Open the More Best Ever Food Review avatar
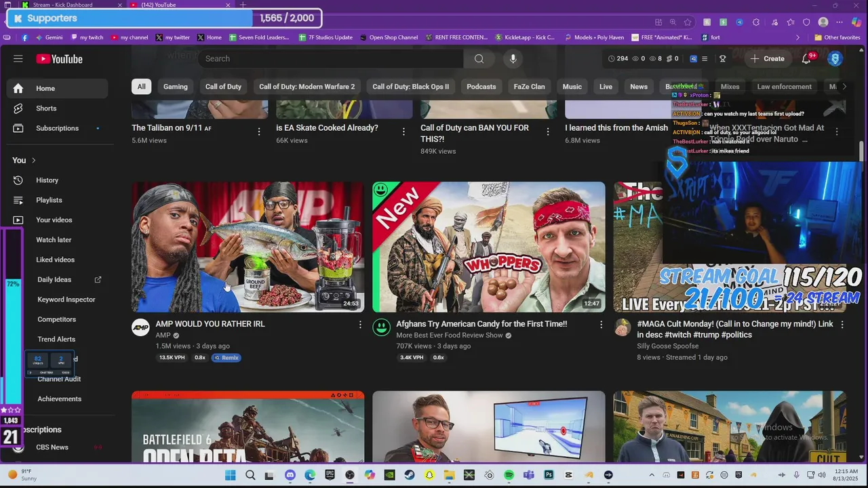Screen dimensions: 868x488 [x=382, y=327]
